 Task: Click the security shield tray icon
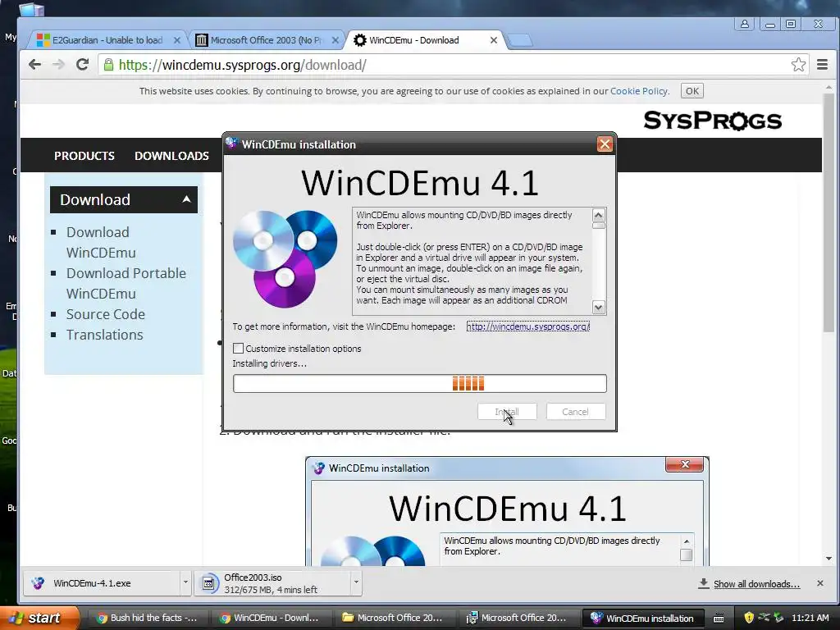[x=749, y=618]
